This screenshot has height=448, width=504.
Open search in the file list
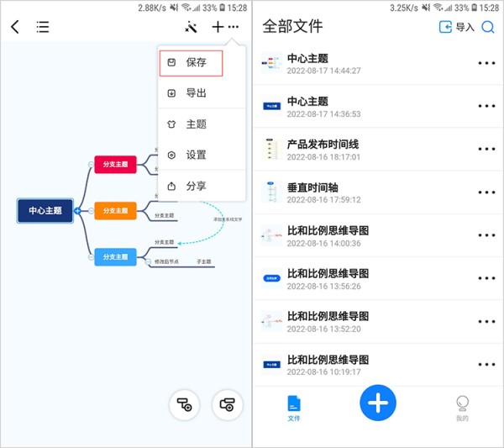487,27
